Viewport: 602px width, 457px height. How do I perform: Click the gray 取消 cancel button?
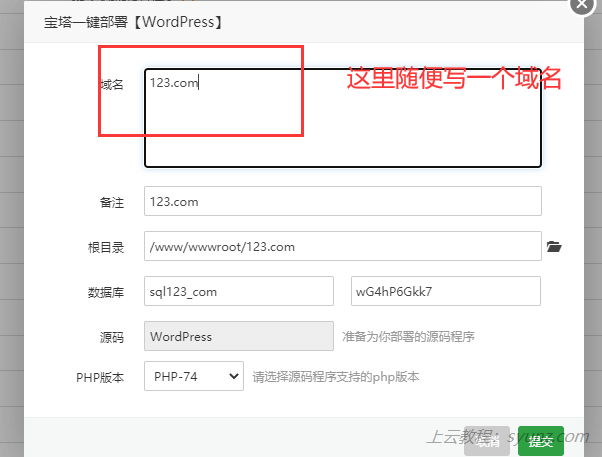click(x=487, y=441)
